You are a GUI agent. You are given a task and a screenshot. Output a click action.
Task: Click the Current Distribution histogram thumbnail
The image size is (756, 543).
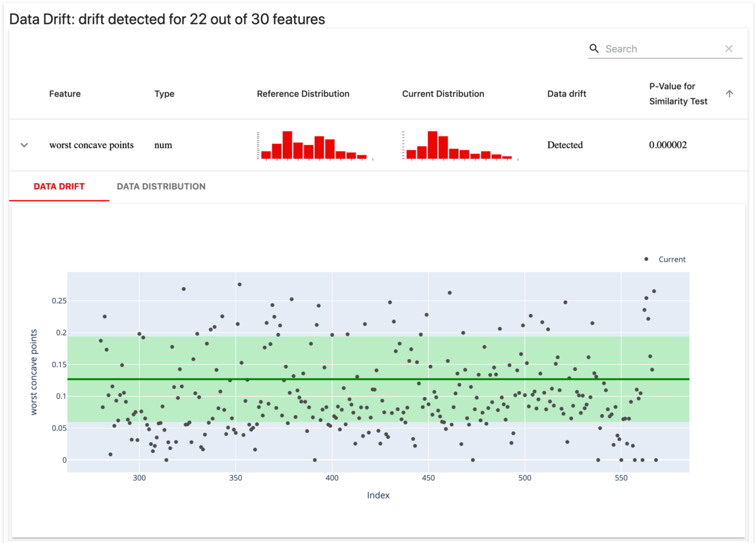click(x=458, y=145)
